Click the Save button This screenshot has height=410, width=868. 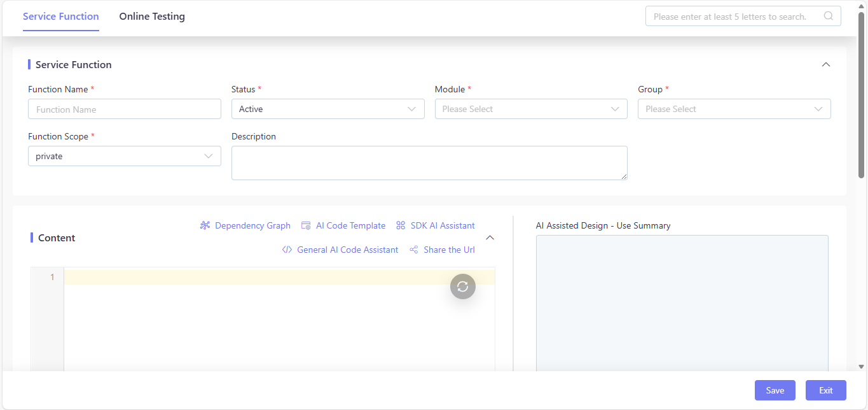(775, 390)
